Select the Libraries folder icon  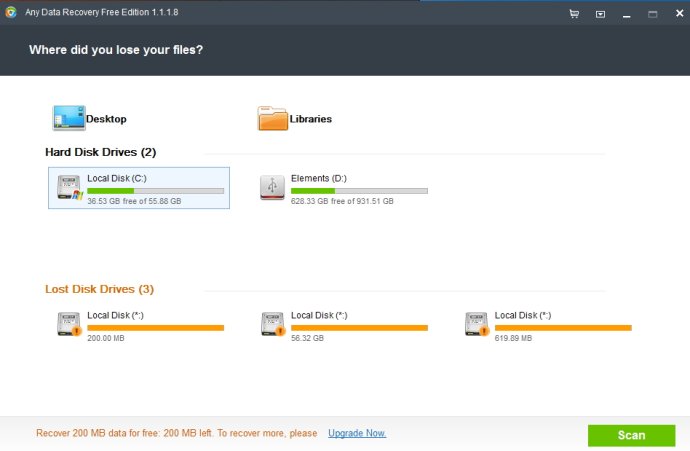pos(272,118)
